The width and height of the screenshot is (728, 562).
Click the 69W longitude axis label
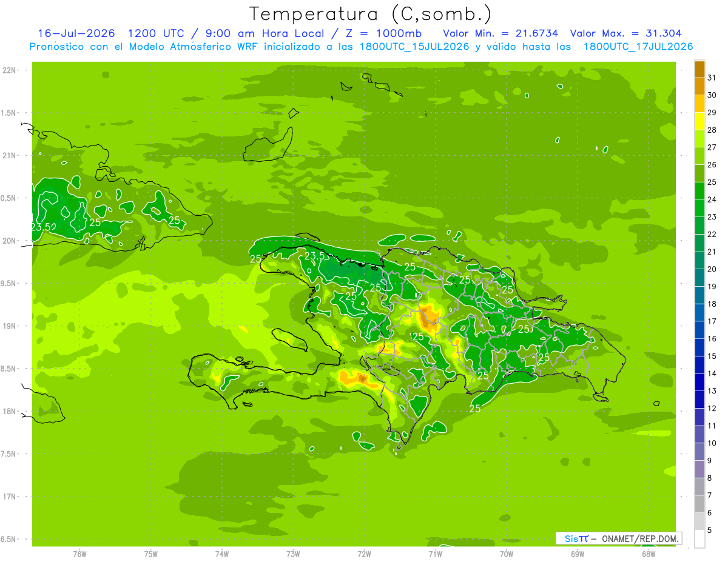578,554
